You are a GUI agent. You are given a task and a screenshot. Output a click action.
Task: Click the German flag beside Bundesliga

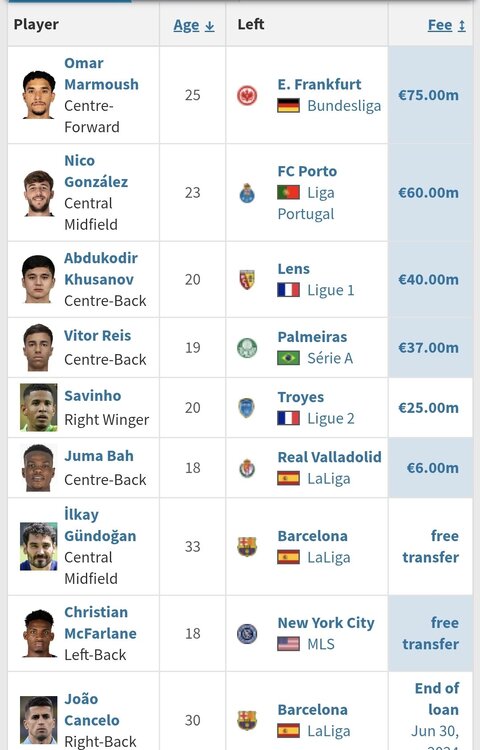[x=289, y=106]
